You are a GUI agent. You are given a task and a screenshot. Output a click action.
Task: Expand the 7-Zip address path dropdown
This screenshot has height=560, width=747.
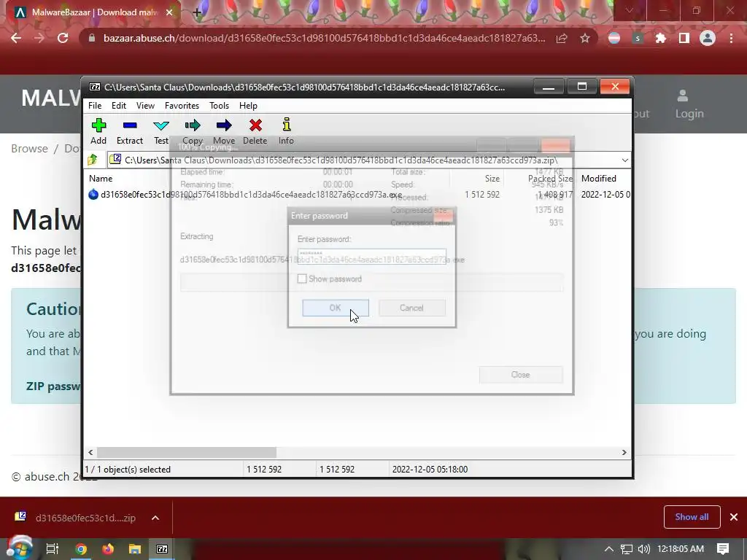click(625, 160)
